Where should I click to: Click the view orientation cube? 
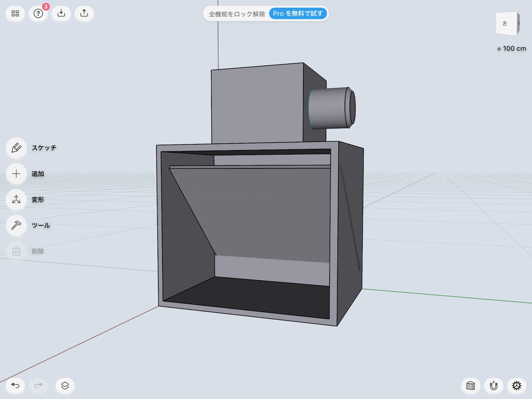pyautogui.click(x=507, y=24)
